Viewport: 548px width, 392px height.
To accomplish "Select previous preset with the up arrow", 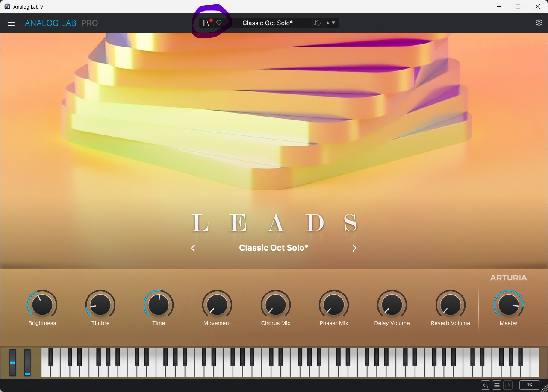I will (328, 23).
